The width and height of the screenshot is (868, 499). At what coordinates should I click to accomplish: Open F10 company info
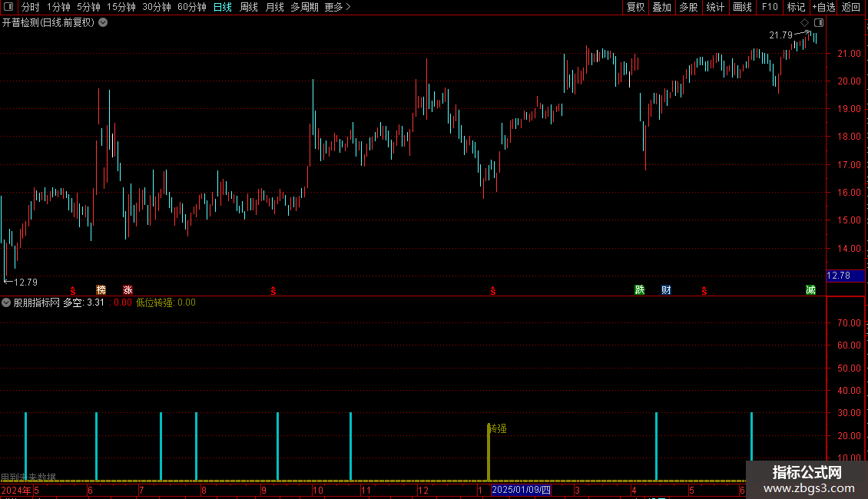click(x=770, y=7)
